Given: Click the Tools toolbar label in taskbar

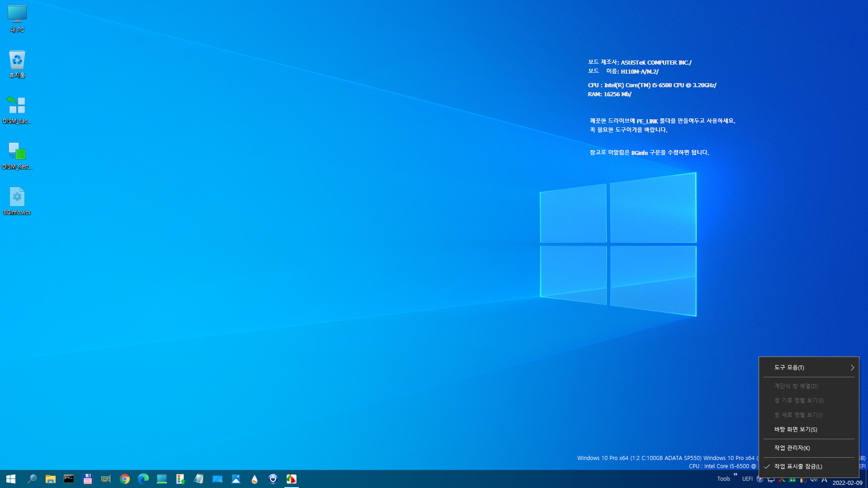Looking at the screenshot, I should click(723, 479).
